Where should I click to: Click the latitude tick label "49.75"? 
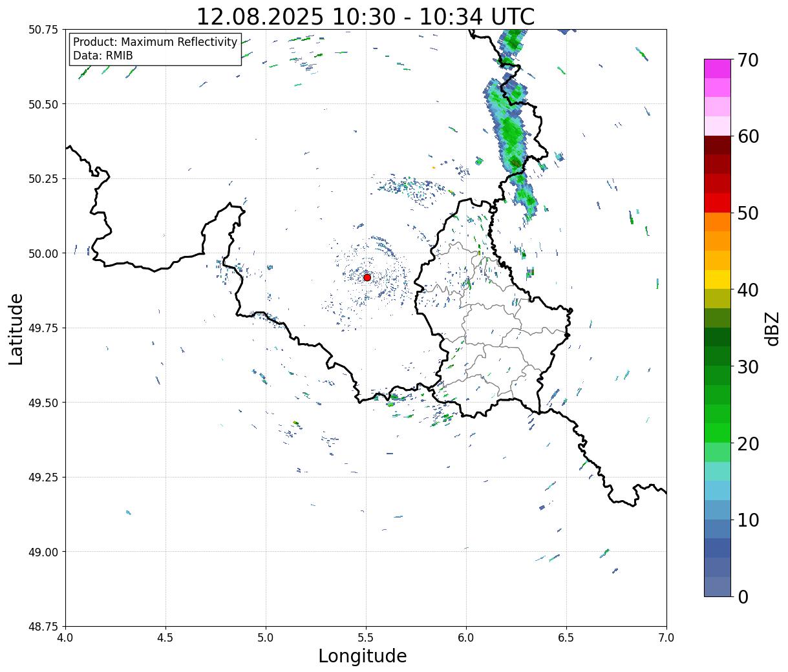[x=43, y=328]
